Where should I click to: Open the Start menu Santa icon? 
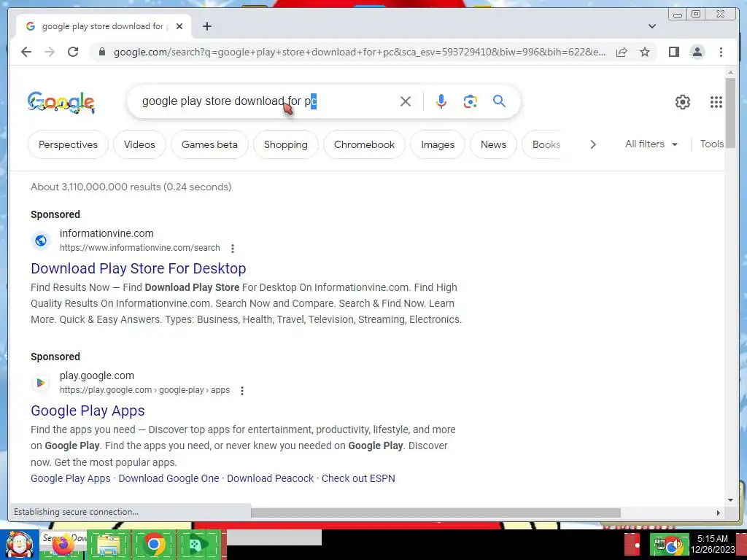[19, 545]
